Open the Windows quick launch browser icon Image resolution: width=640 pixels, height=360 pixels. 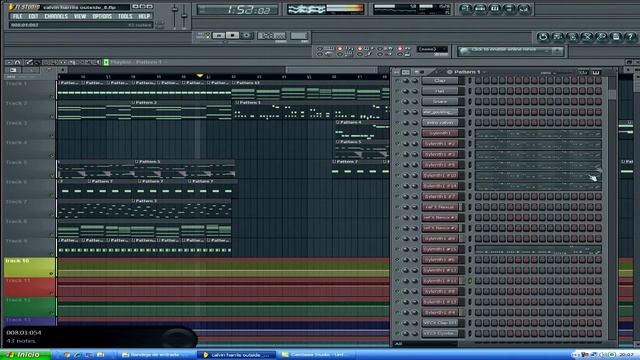pyautogui.click(x=77, y=355)
